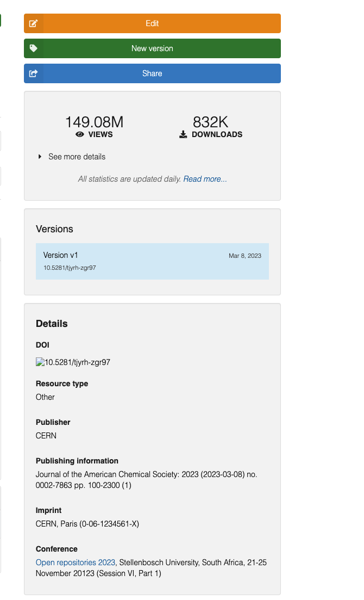Click the tag icon on the New version button
Viewport: 364px width, 600px height.
pyautogui.click(x=33, y=48)
